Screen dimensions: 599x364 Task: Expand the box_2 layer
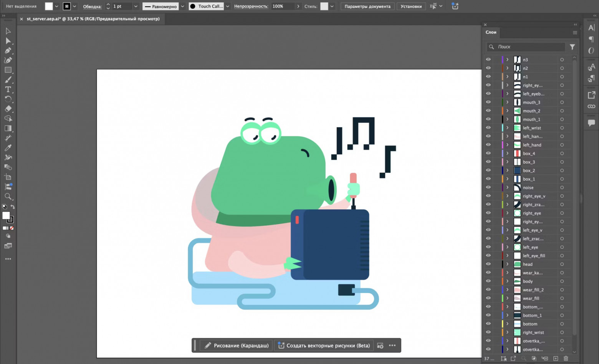click(x=507, y=170)
